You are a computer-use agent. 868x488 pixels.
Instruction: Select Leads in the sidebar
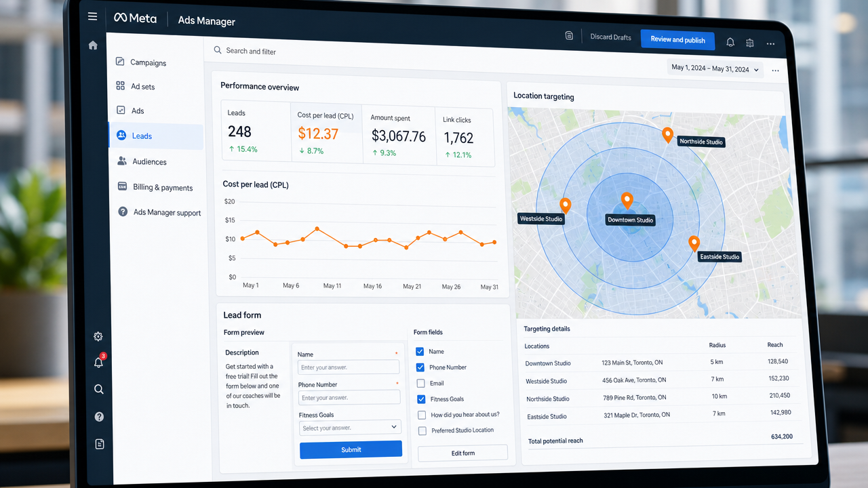(156, 136)
